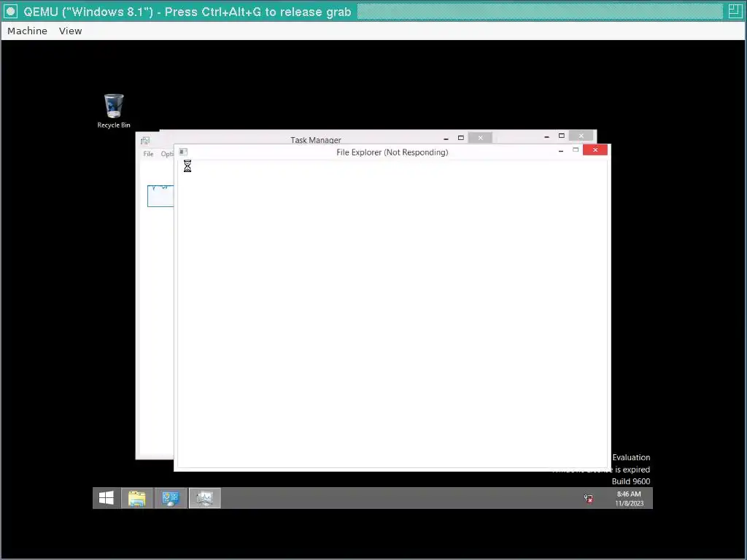747x560 pixels.
Task: Close the Task Manager window
Action: tap(480, 138)
